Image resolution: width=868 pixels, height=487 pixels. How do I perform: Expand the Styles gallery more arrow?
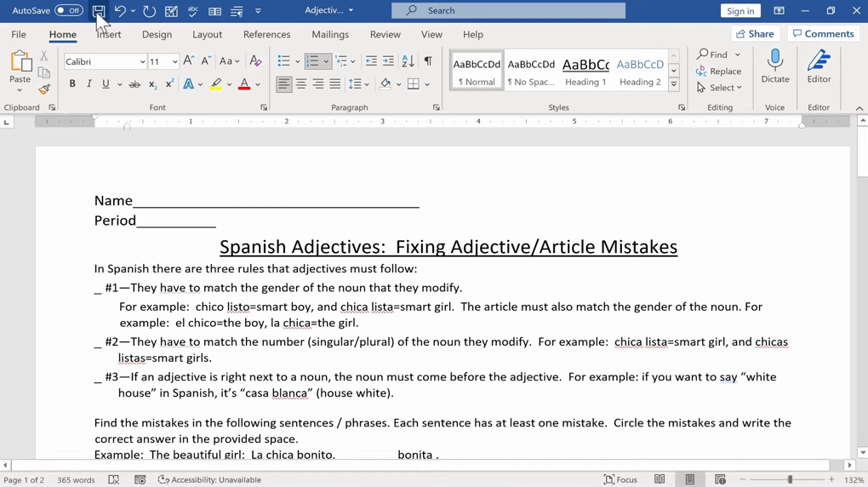(673, 85)
